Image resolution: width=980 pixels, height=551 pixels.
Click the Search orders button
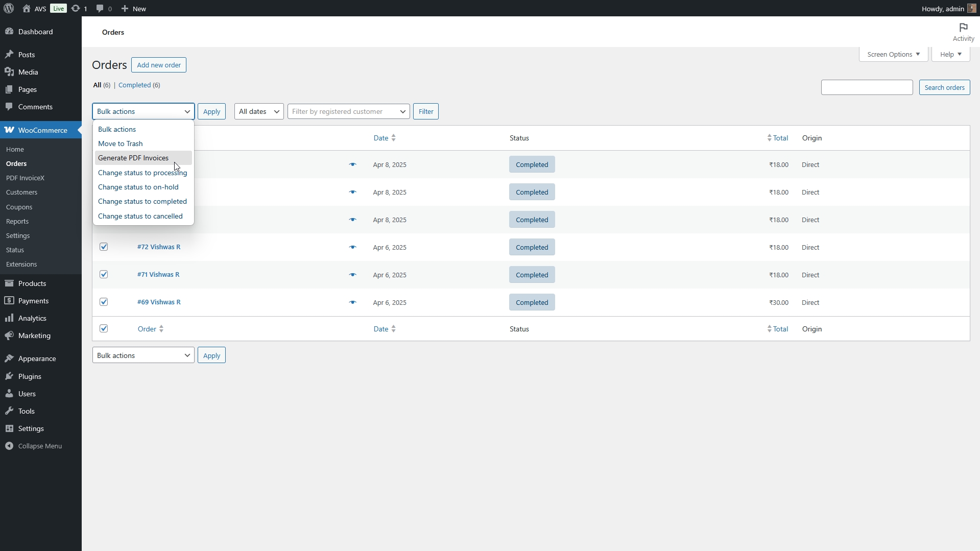point(944,87)
